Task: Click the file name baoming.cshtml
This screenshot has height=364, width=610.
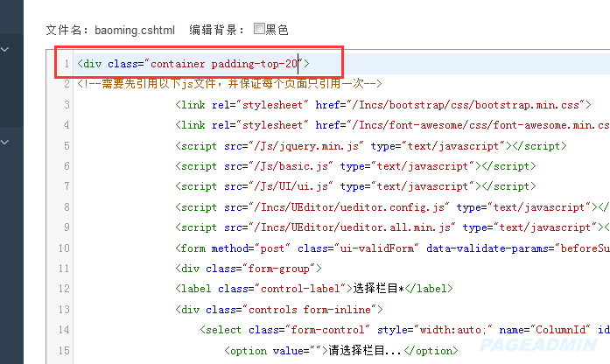Action: tap(135, 30)
